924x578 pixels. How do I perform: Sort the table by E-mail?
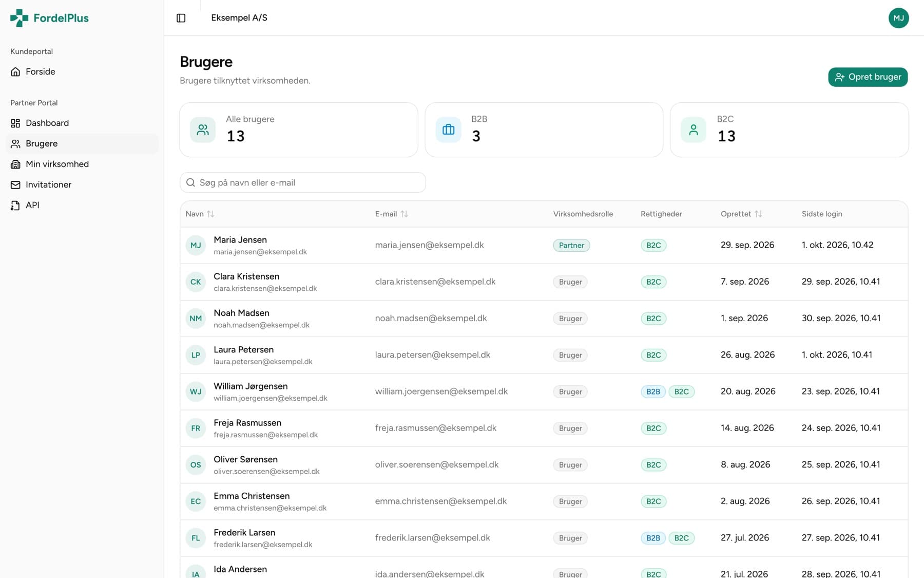391,214
